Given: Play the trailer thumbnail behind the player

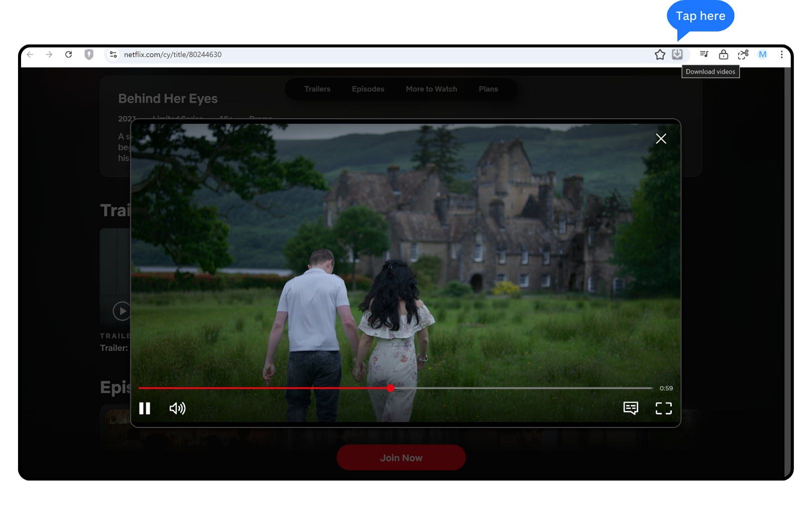Looking at the screenshot, I should click(x=122, y=311).
